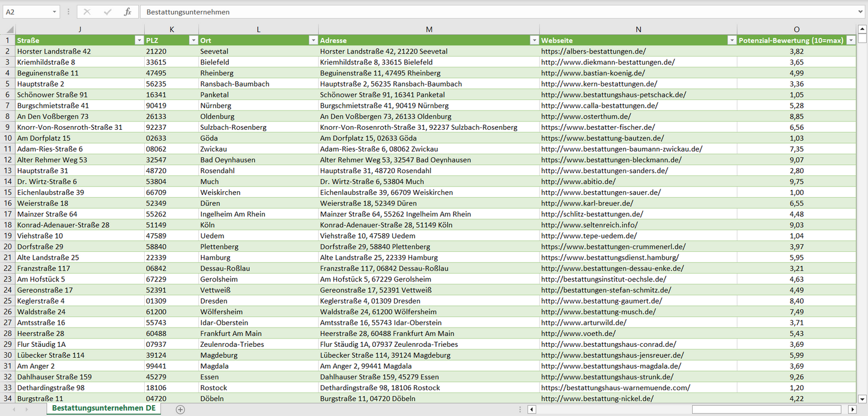868x416 pixels.
Task: Add a new sheet with plus button
Action: coord(180,409)
